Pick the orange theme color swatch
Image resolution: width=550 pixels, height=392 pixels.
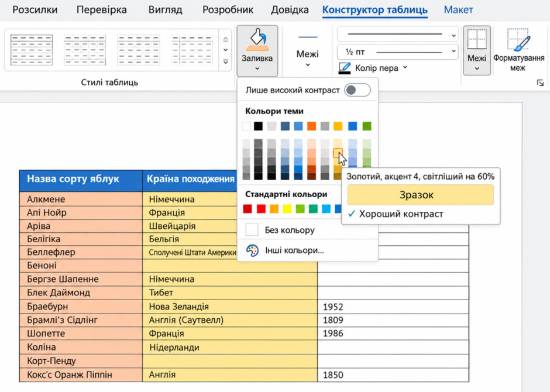coord(311,126)
